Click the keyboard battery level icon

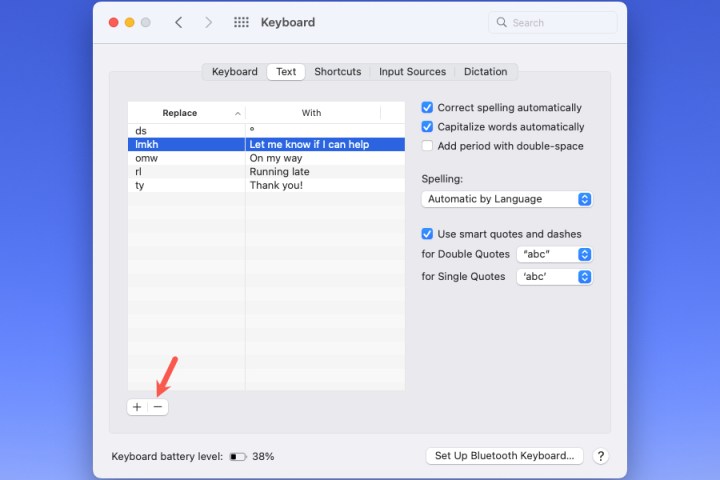pyautogui.click(x=237, y=456)
